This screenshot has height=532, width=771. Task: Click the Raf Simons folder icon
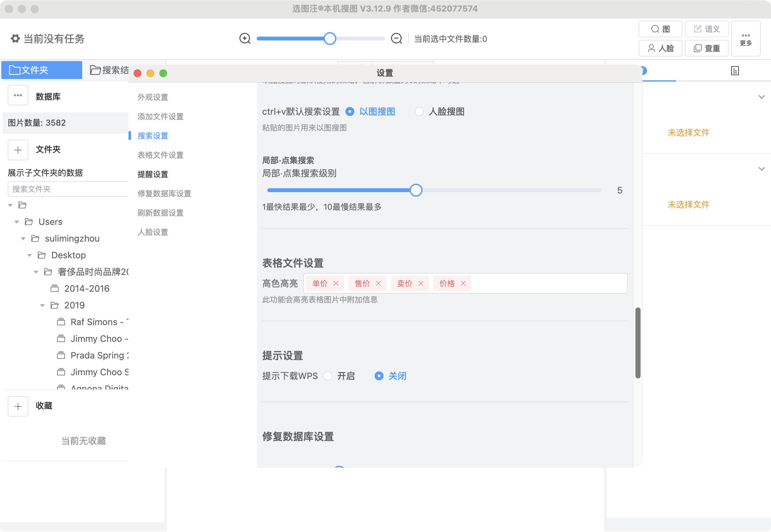[x=61, y=322]
